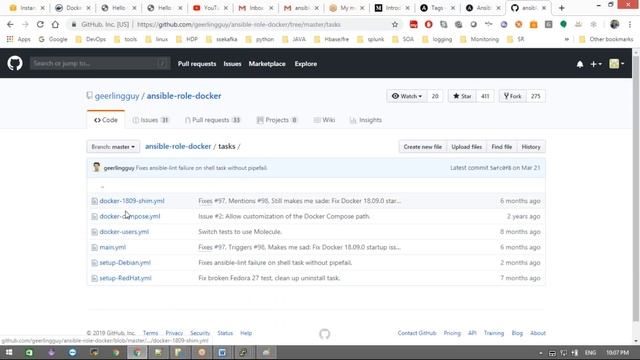Image resolution: width=640 pixels, height=360 pixels.
Task: Switch to the Wiki tab
Action: [x=324, y=120]
